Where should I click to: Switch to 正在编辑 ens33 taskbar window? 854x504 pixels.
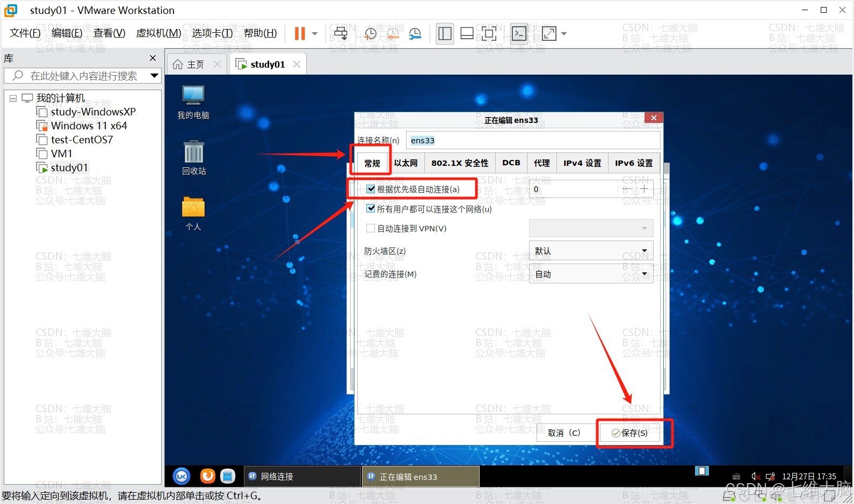tap(421, 476)
